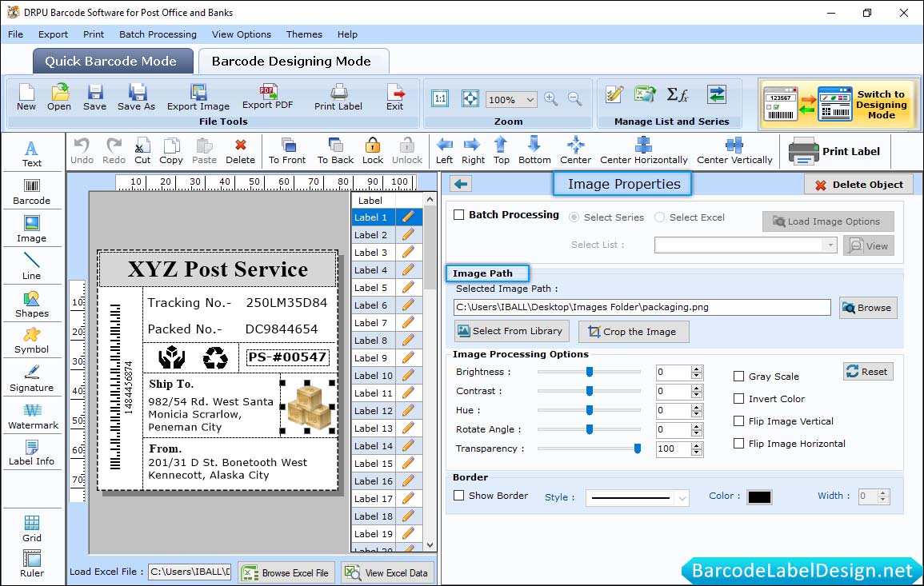Click the black border color swatch

(x=758, y=497)
